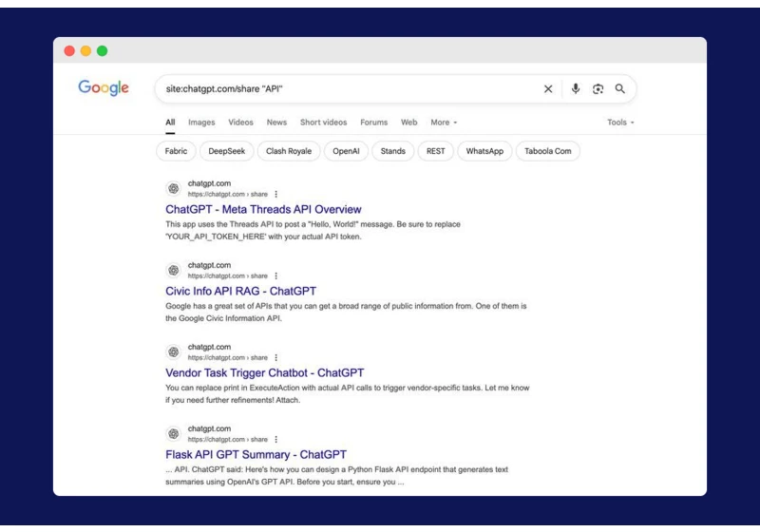Apply the Clash Royale filter chip

click(x=289, y=151)
